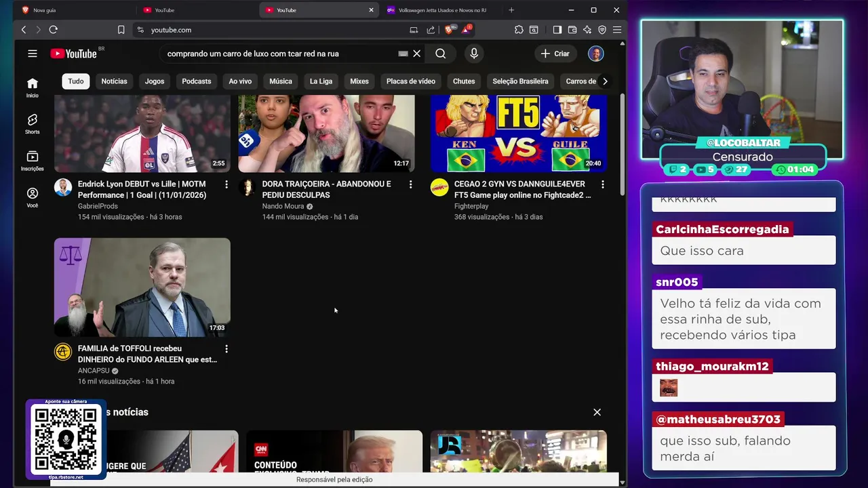The width and height of the screenshot is (868, 488).
Task: Play the KEN VS GUILE FT5 thumbnail
Action: tap(519, 134)
